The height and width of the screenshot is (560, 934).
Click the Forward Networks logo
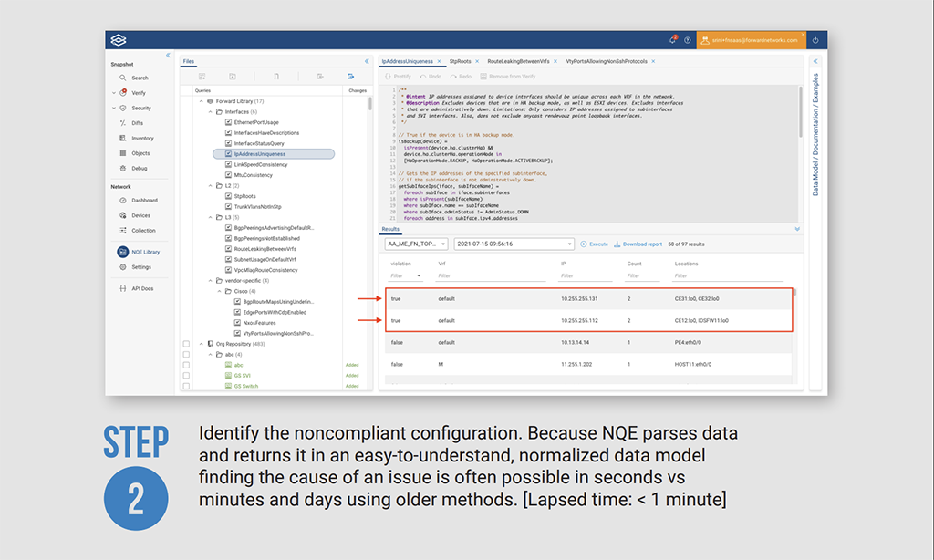tap(119, 40)
